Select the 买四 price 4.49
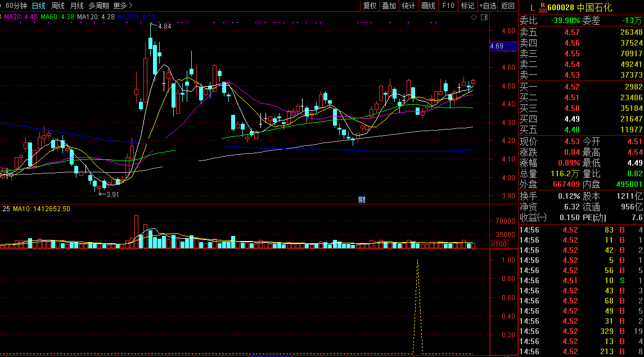The width and height of the screenshot is (644, 357). (571, 119)
